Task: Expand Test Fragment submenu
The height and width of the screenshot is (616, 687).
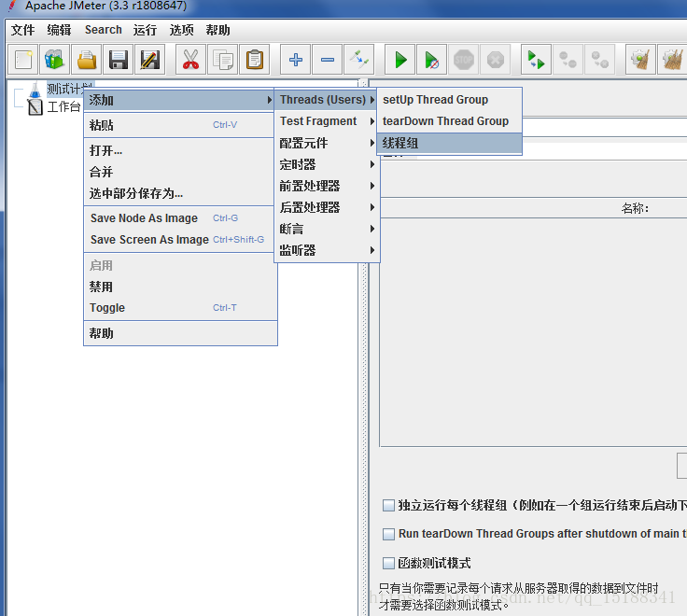Action: pyautogui.click(x=327, y=121)
